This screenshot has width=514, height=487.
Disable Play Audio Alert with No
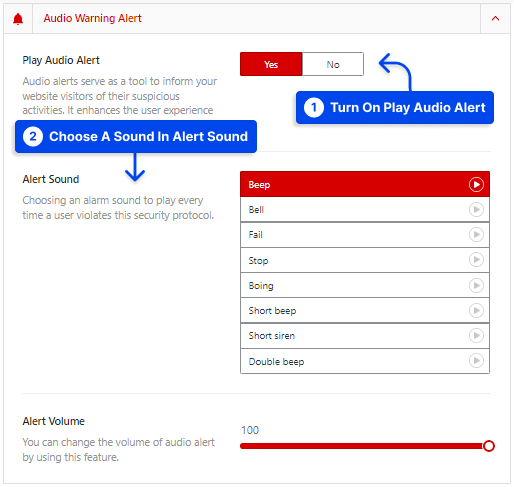point(333,64)
